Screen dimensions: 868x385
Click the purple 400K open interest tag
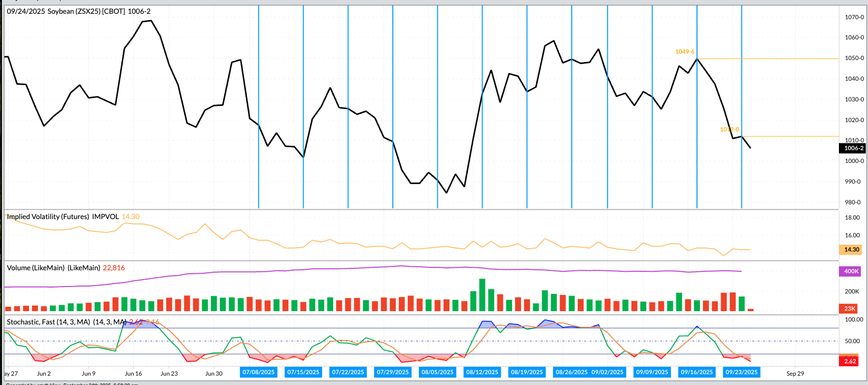(851, 271)
